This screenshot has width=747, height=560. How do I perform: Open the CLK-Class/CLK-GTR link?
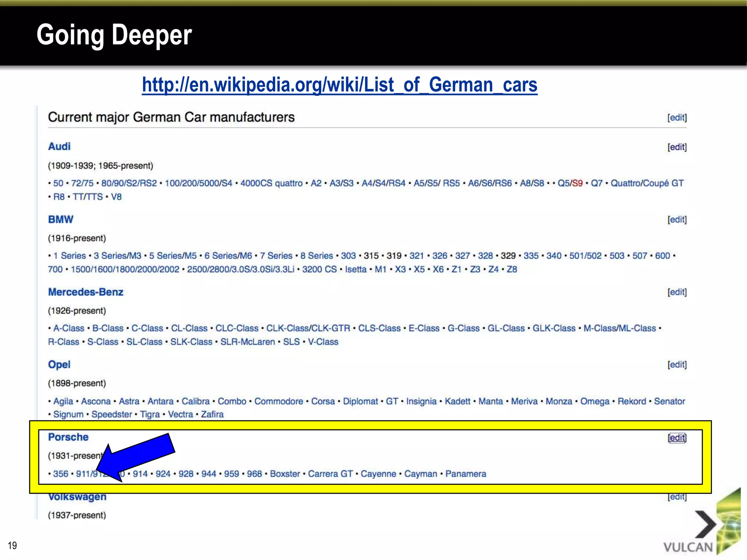coord(308,328)
